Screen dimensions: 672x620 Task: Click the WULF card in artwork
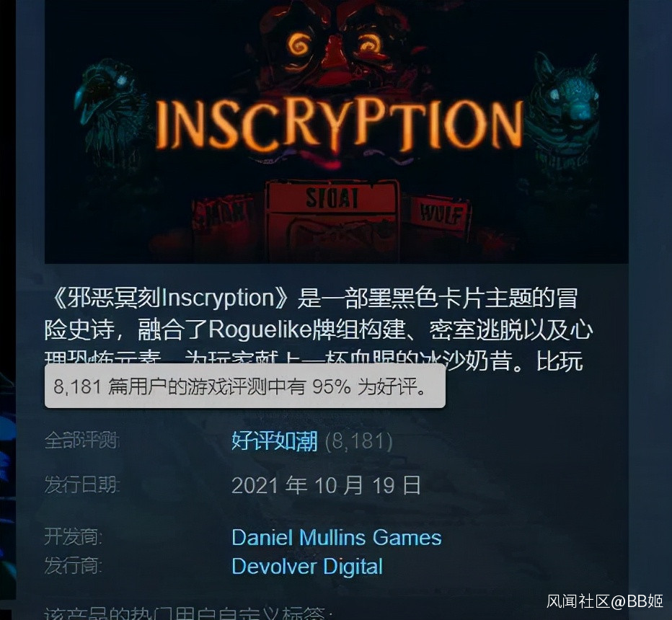[x=441, y=214]
